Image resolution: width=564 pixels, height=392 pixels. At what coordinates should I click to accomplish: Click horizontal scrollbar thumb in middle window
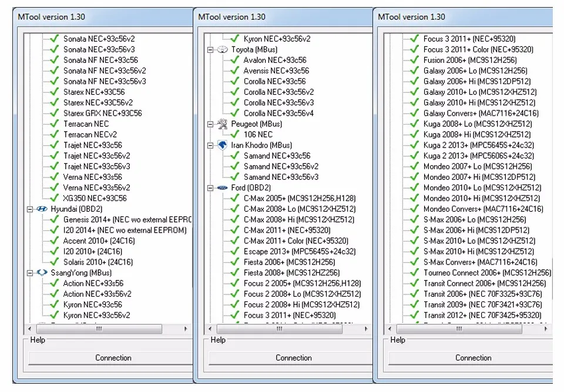click(280, 329)
